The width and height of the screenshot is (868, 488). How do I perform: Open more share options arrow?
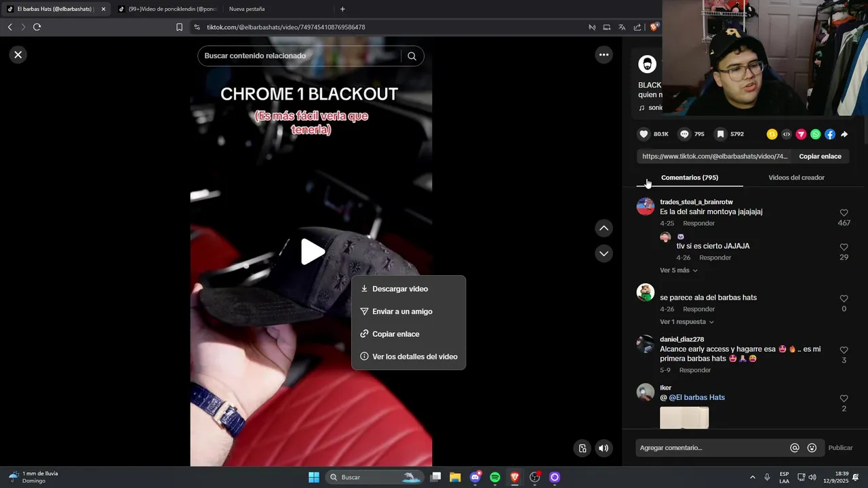tap(844, 134)
